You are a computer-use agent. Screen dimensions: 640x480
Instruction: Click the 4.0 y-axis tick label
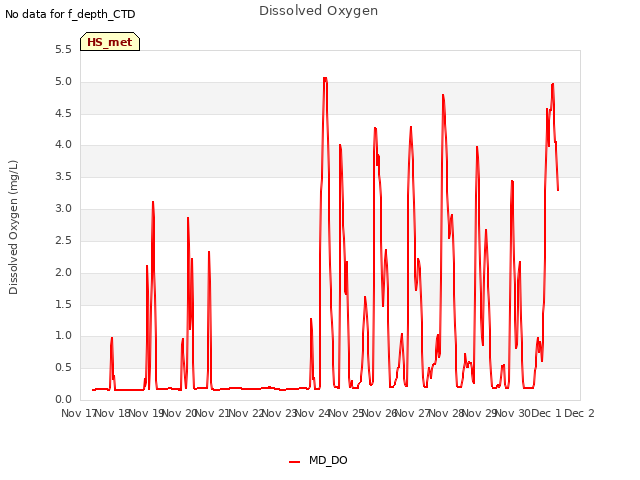pyautogui.click(x=63, y=145)
